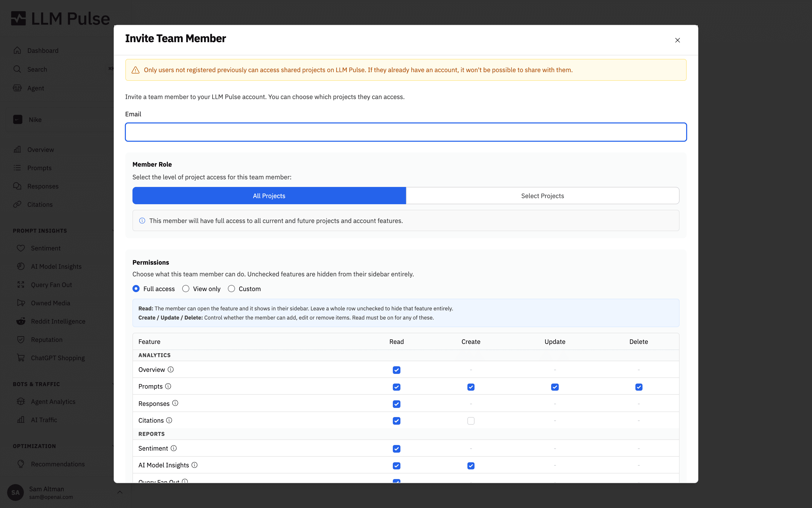Open Prompts list icon in sidebar
This screenshot has height=508, width=812.
[18, 168]
